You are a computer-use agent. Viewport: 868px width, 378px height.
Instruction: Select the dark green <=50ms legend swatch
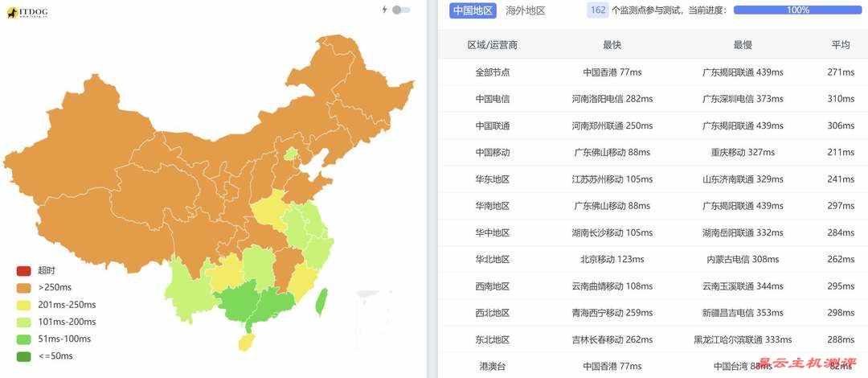(23, 356)
